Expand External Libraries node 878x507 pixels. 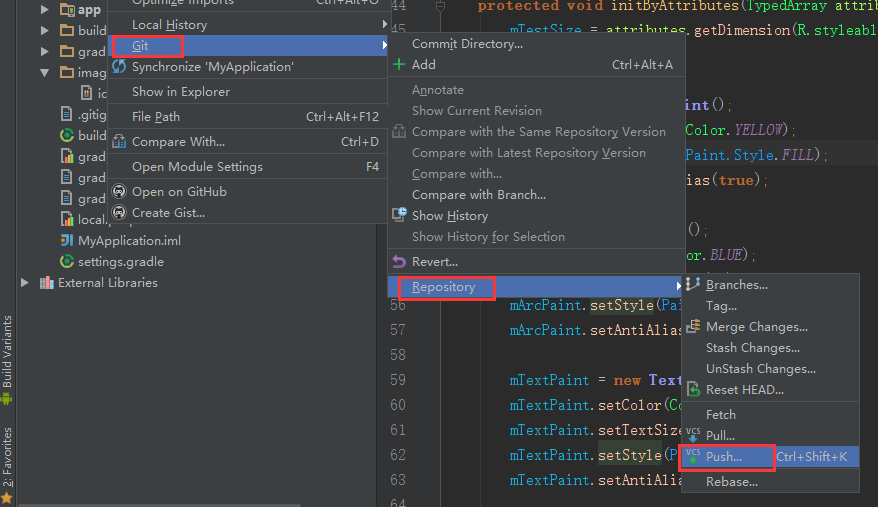pyautogui.click(x=25, y=283)
